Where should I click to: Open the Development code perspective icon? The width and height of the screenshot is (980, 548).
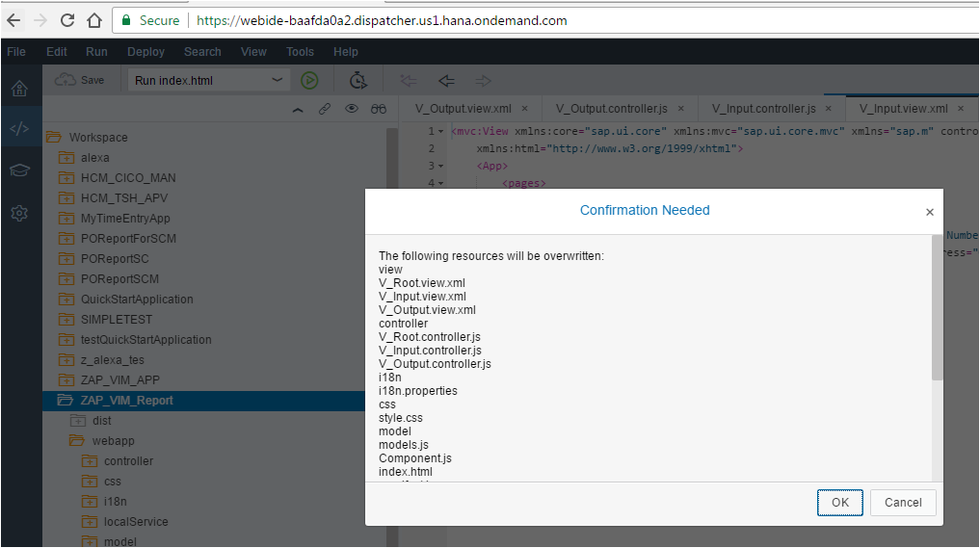tap(20, 129)
